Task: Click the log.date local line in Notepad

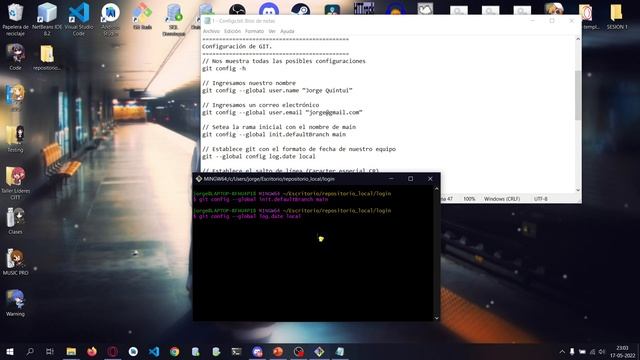Action: click(259, 156)
